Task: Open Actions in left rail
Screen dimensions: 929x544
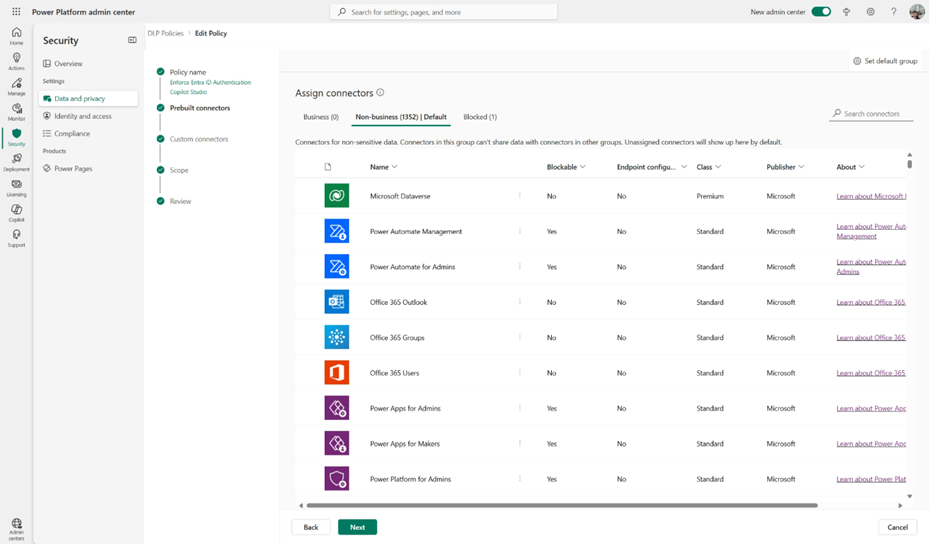Action: 17,61
